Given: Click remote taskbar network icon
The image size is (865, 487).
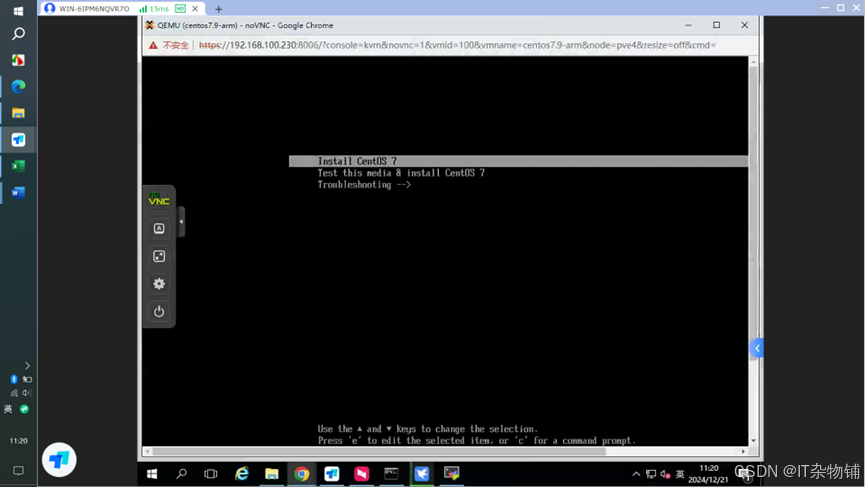Looking at the screenshot, I should pos(651,474).
